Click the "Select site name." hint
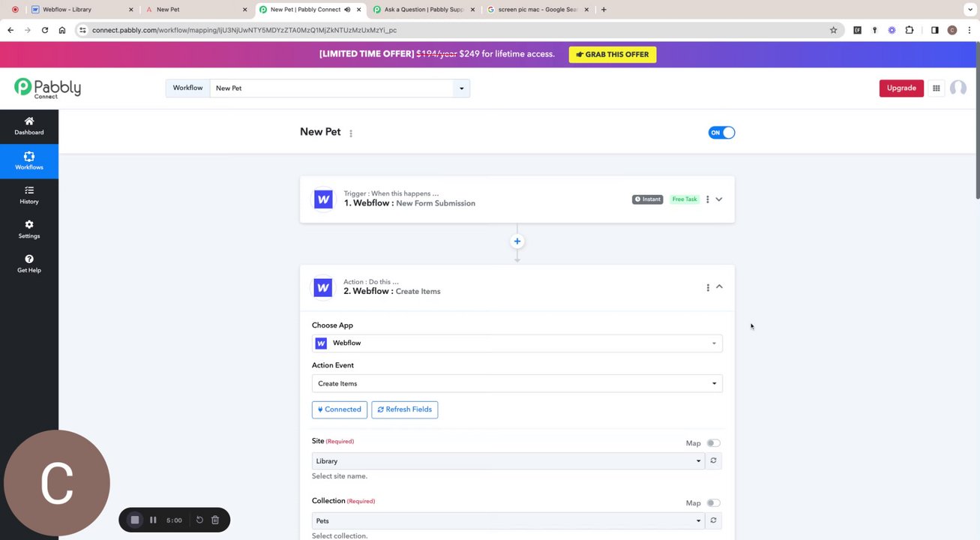 click(x=340, y=476)
